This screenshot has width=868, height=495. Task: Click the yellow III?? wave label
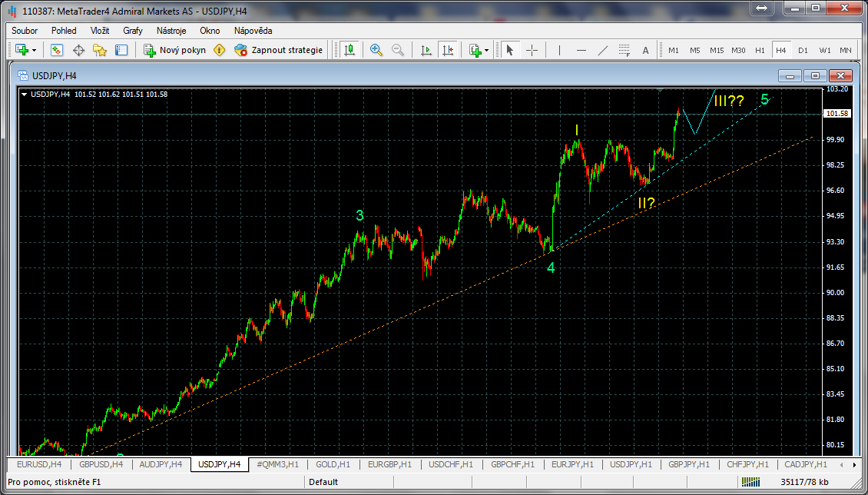(729, 101)
